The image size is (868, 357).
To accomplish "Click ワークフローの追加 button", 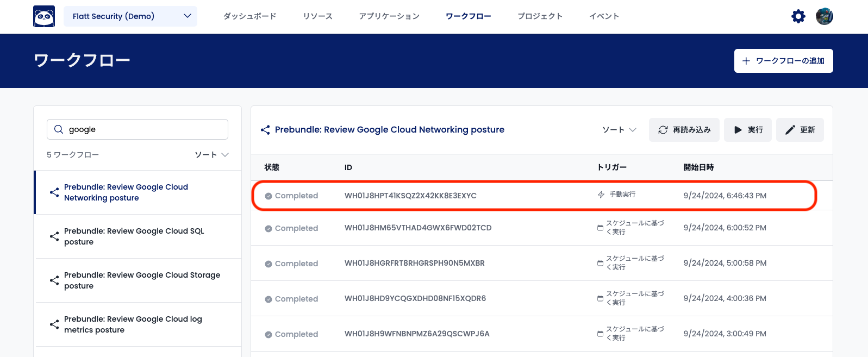I will click(784, 61).
